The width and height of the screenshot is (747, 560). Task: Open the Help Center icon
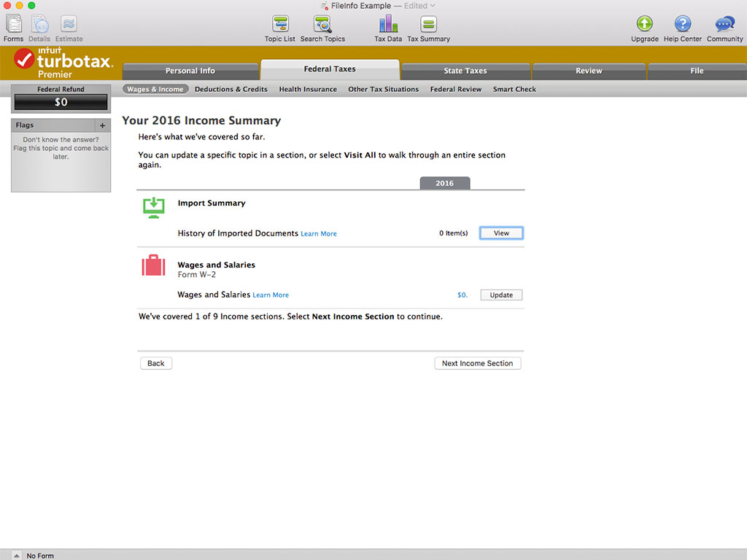click(683, 23)
